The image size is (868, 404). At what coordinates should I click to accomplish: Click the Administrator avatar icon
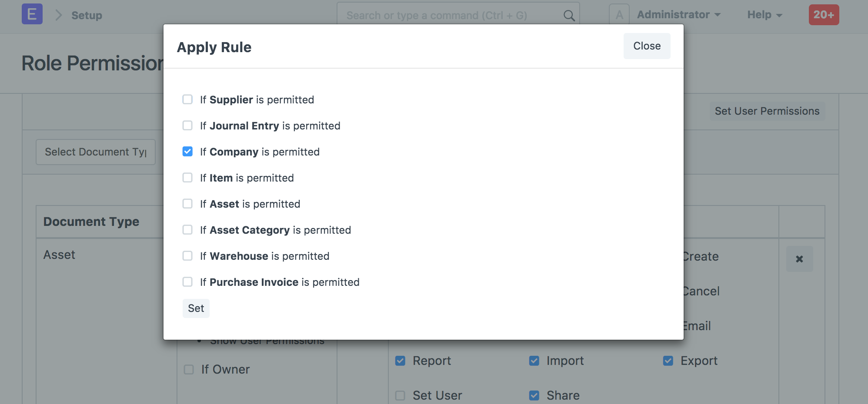pos(619,15)
